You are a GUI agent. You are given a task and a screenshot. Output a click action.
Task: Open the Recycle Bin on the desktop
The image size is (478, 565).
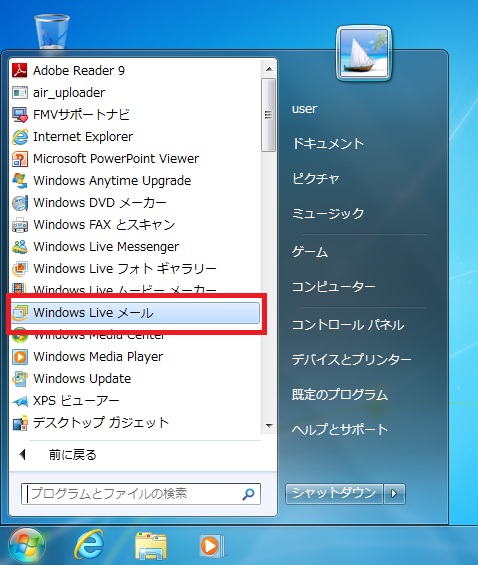coord(52,32)
